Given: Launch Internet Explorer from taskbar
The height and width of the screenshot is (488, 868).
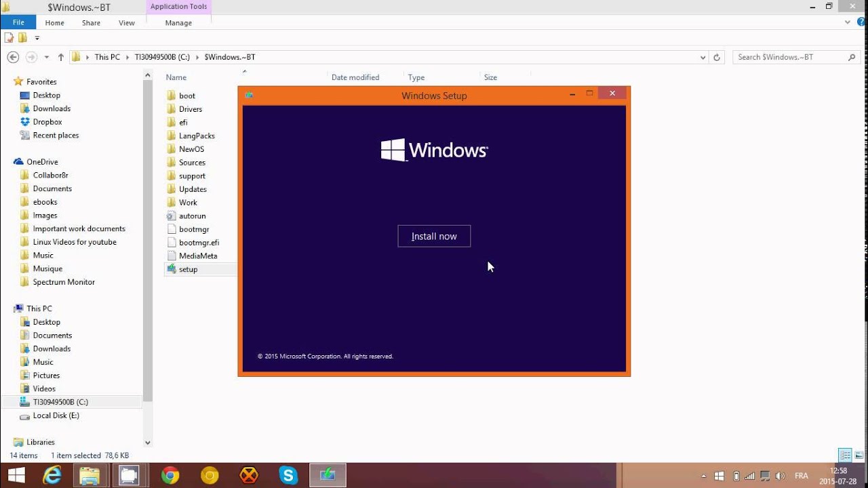Looking at the screenshot, I should coord(52,475).
